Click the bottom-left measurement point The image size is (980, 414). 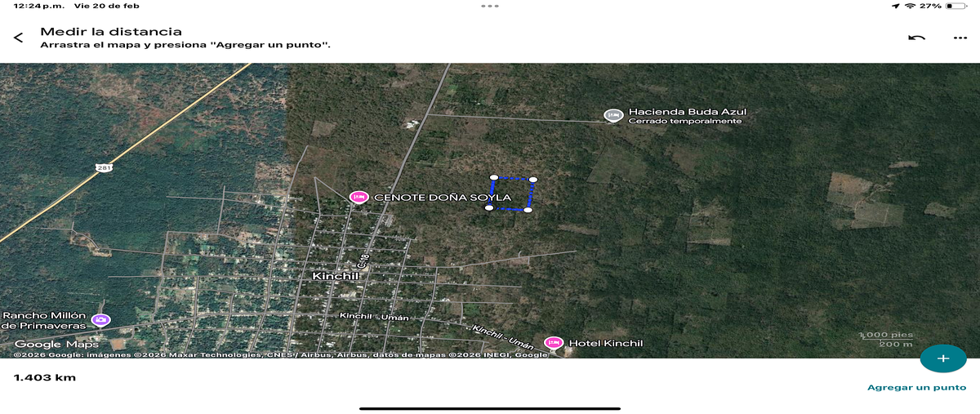pos(488,208)
